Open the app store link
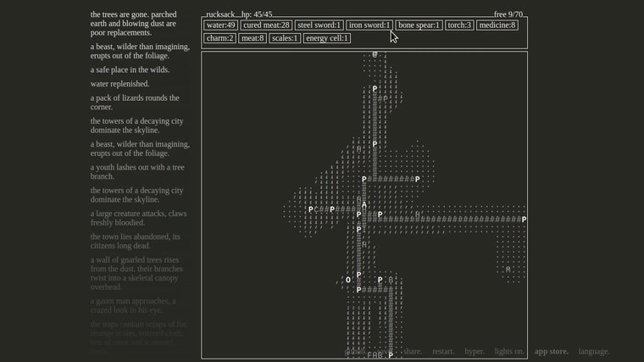 (x=551, y=351)
